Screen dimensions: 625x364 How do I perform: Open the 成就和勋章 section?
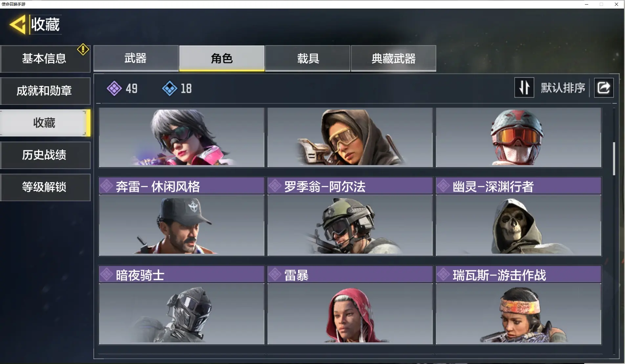(x=45, y=91)
